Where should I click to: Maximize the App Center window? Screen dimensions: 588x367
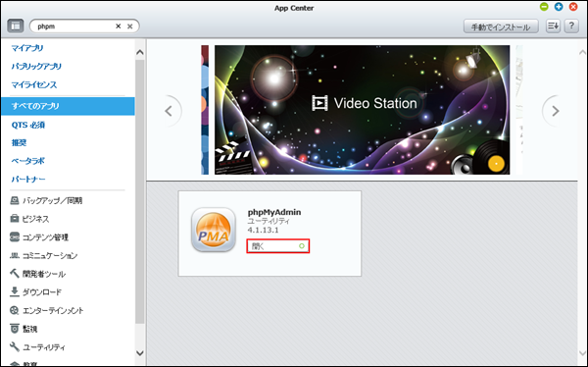(559, 7)
